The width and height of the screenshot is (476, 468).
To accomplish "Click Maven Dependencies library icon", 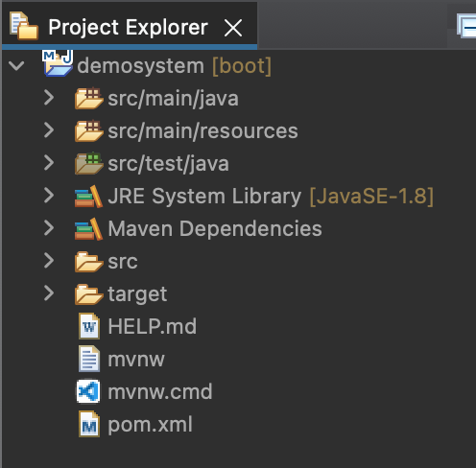I will coord(89,229).
